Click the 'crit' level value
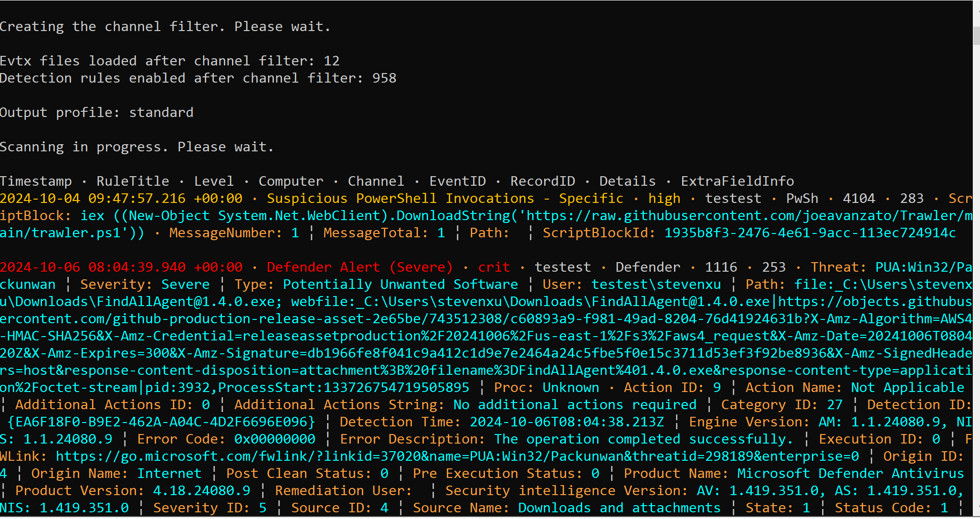Screen dimensions: 980x519 [x=494, y=267]
